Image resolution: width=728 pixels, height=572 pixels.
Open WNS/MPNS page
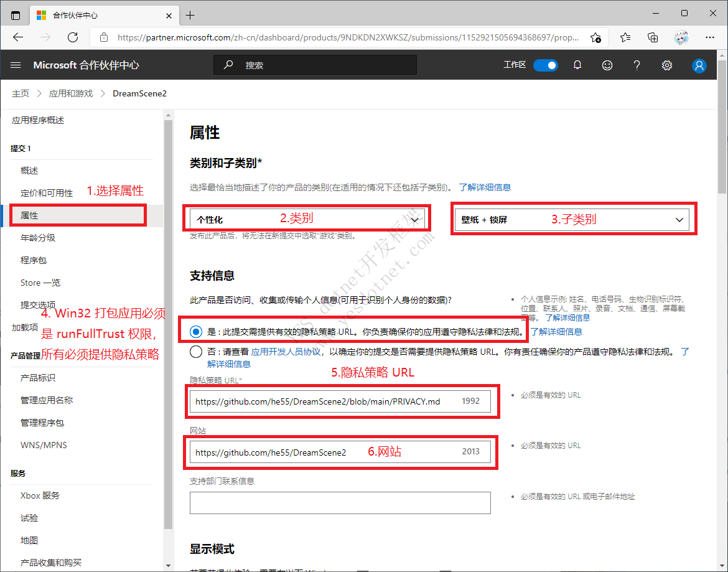click(44, 445)
